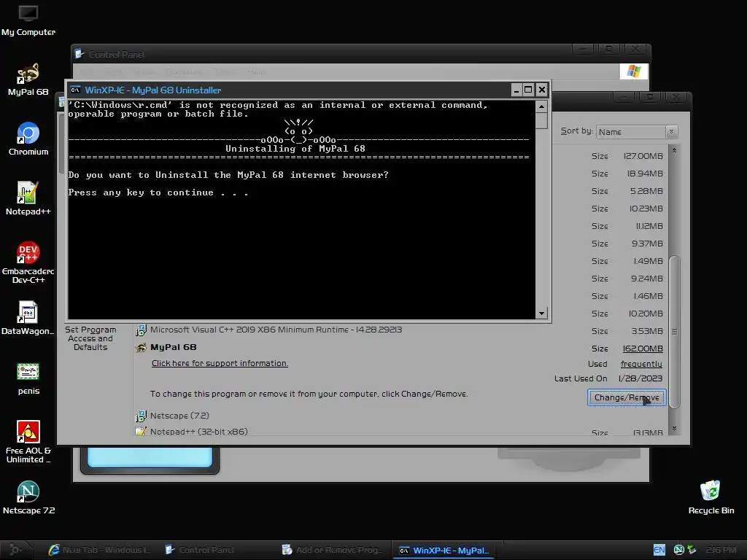Launch Netscape 7.2 desktop shortcut
This screenshot has width=747, height=560.
pyautogui.click(x=28, y=498)
